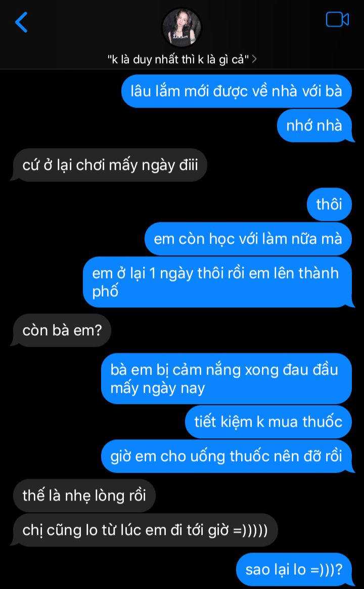This screenshot has height=589, width=364.
Task: Click the word "mấy ngày nay" in the blue bubble
Action: click(x=157, y=388)
